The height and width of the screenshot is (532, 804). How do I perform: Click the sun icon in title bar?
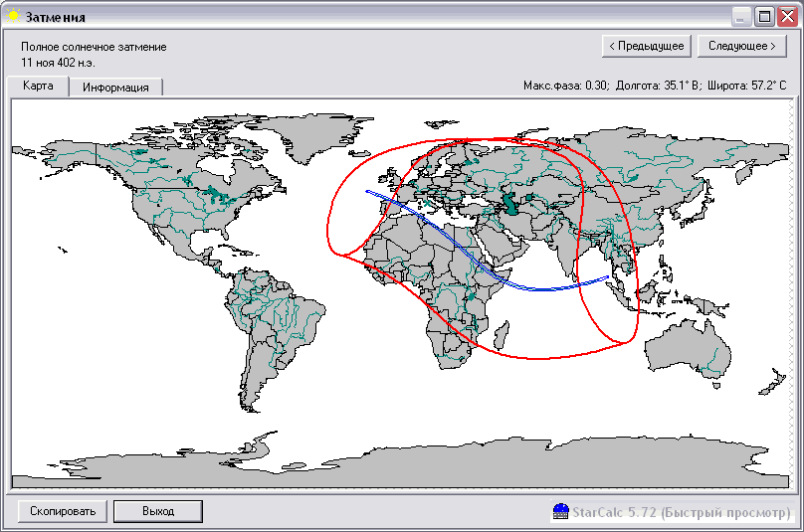tap(13, 16)
